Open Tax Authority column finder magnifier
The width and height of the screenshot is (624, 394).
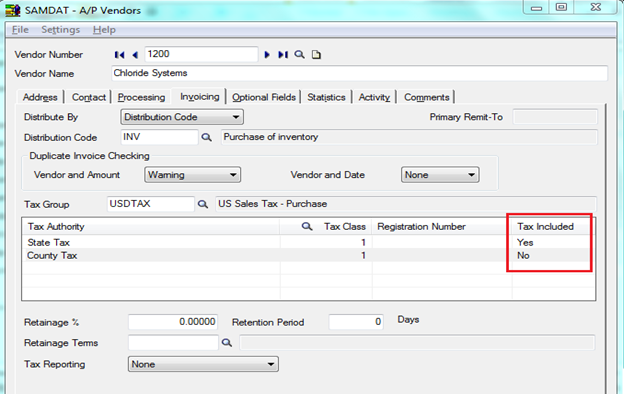(x=306, y=226)
